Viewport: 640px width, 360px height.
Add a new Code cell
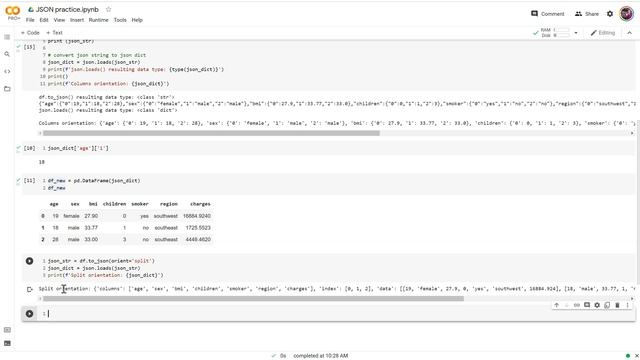pos(30,33)
